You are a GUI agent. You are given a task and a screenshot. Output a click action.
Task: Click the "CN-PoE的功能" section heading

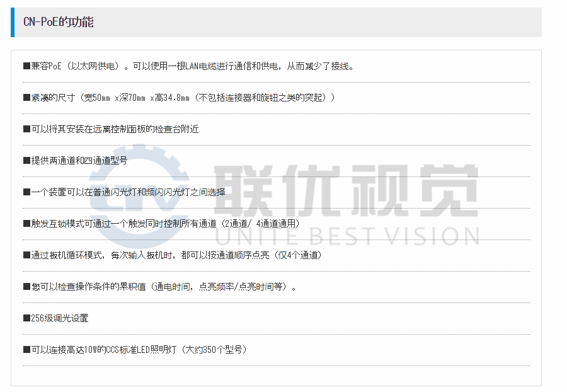[x=58, y=22]
